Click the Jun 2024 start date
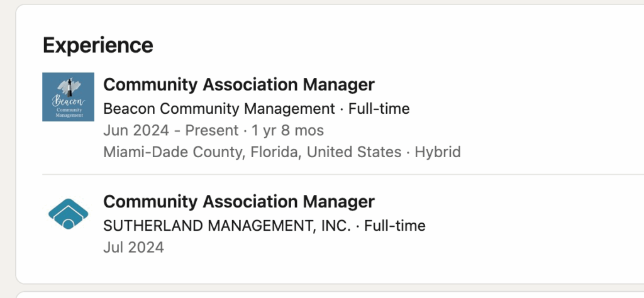644x298 pixels. click(136, 131)
